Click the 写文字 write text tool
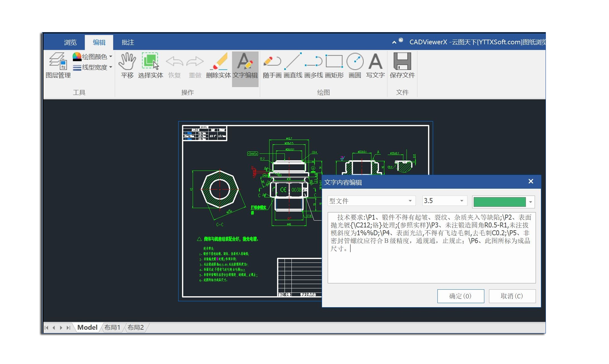 (x=375, y=67)
